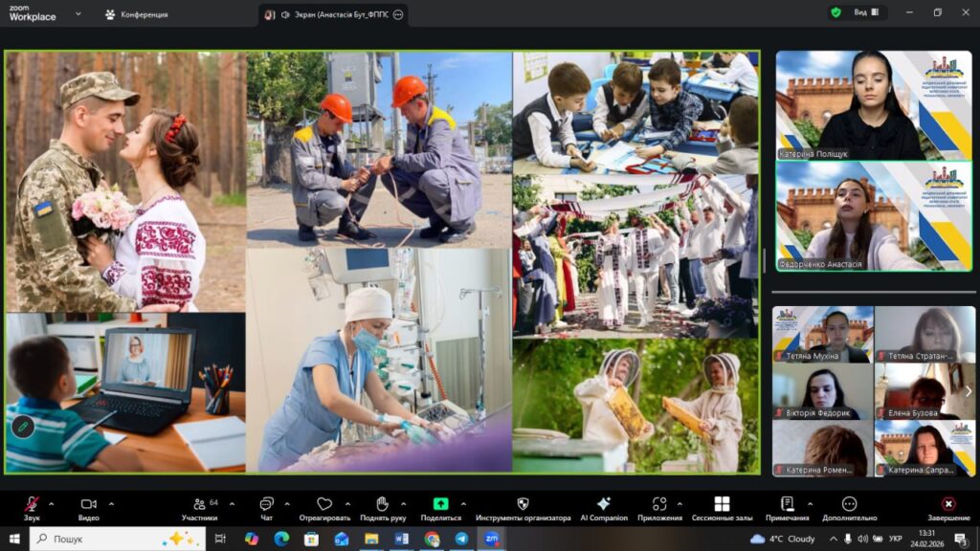
Task: Open the Apps (Приложения) panel
Action: [659, 503]
